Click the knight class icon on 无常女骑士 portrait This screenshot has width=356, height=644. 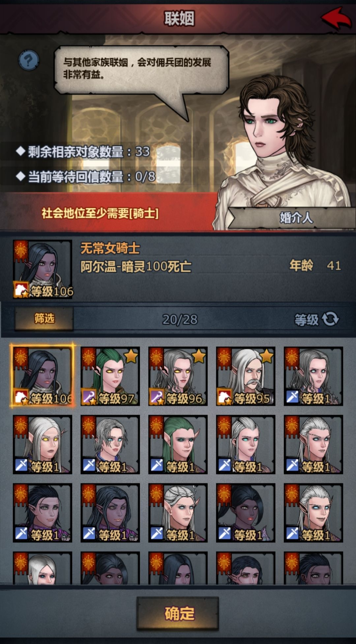[x=20, y=290]
